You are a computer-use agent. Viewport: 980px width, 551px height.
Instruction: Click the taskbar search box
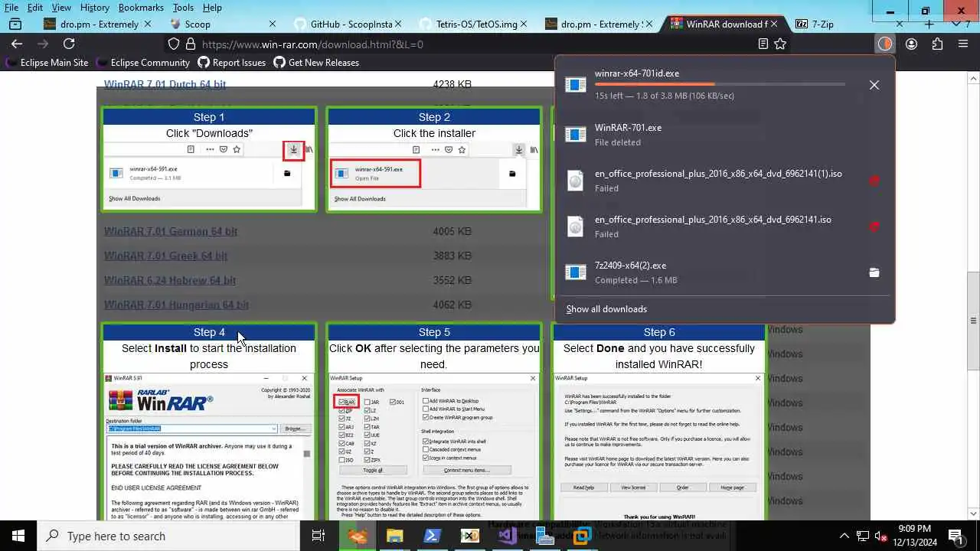(x=168, y=536)
